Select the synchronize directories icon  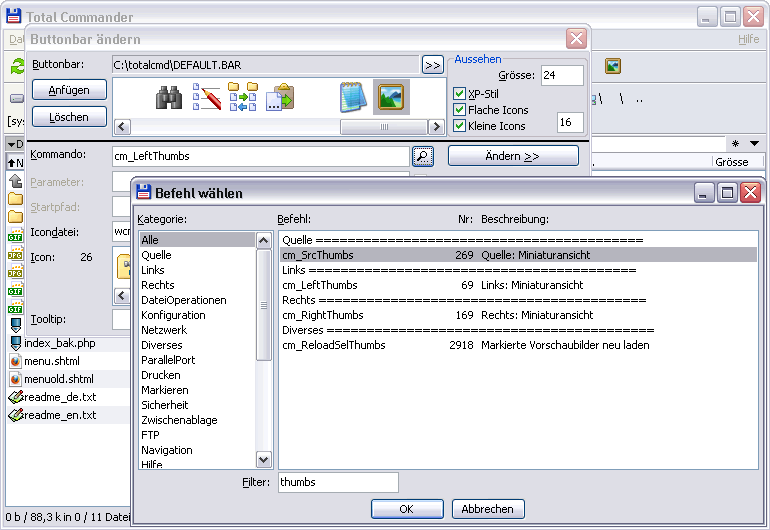click(243, 97)
